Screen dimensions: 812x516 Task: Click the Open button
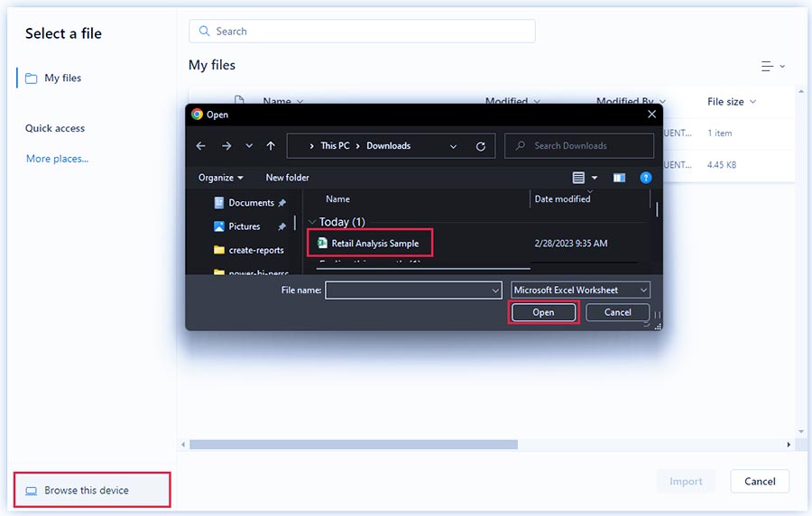click(x=543, y=313)
